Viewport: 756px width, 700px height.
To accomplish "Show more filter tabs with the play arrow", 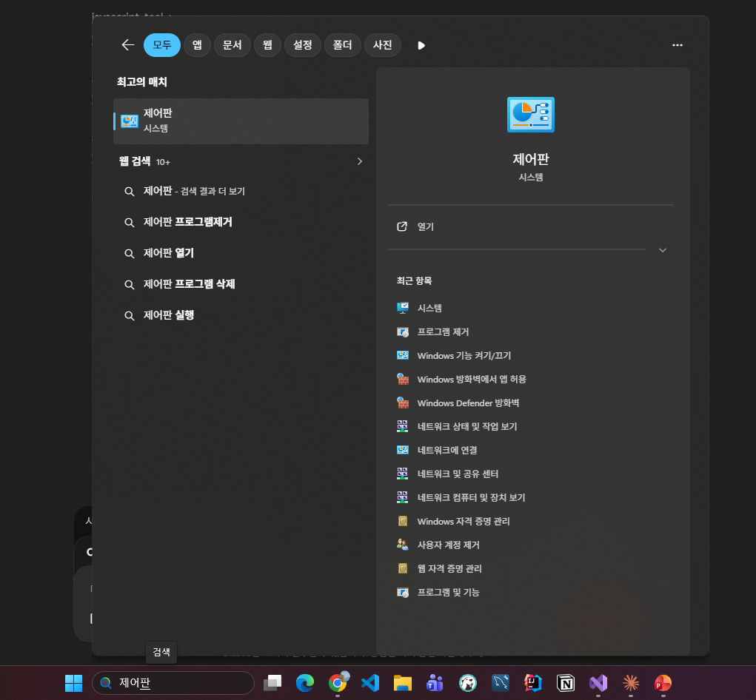I will [421, 45].
